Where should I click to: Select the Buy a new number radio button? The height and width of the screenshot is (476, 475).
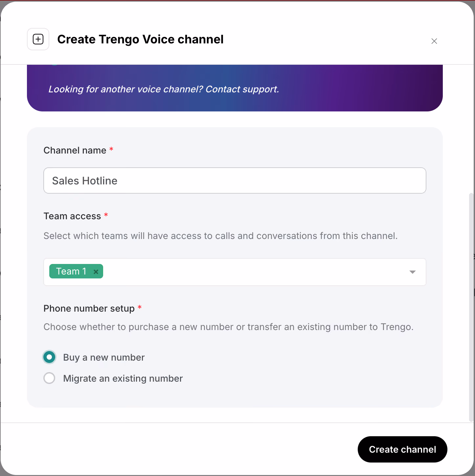(x=49, y=357)
